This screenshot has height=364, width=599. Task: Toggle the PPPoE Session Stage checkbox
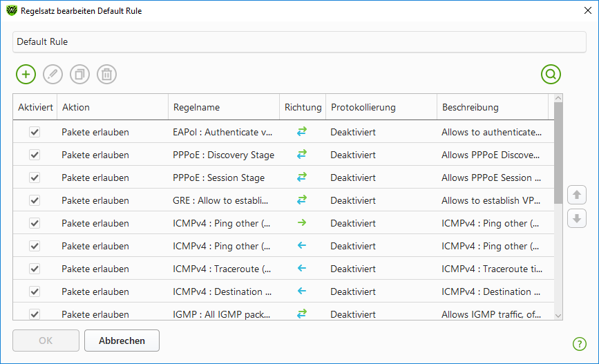(35, 178)
